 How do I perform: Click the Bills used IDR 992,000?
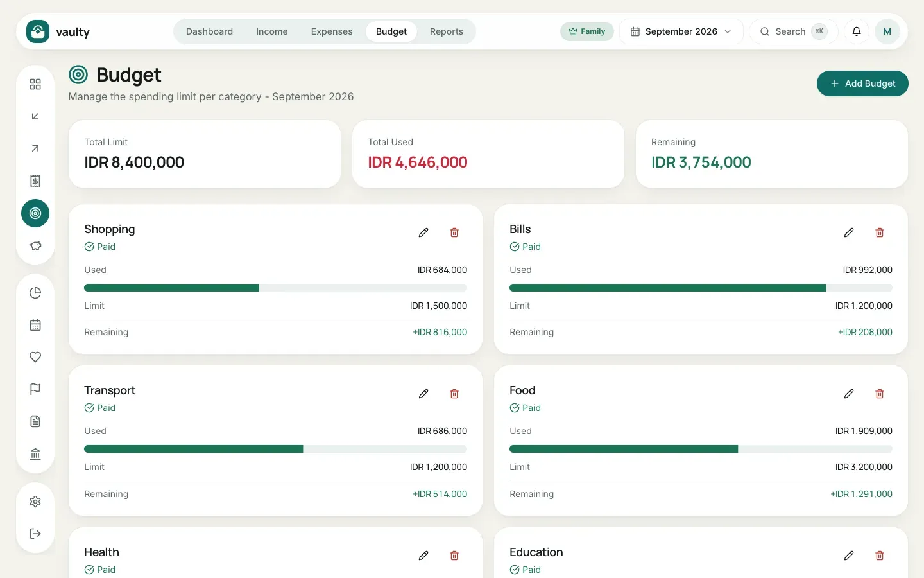click(868, 270)
